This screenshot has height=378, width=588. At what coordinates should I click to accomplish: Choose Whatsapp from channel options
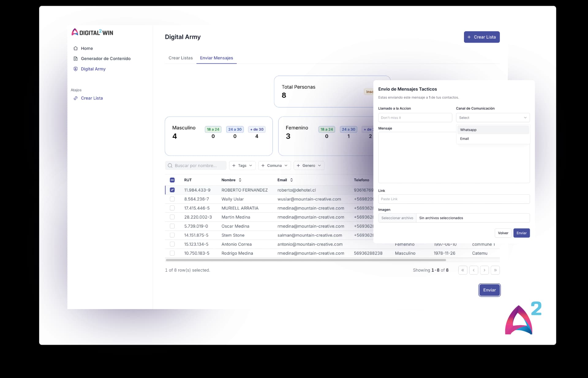468,130
